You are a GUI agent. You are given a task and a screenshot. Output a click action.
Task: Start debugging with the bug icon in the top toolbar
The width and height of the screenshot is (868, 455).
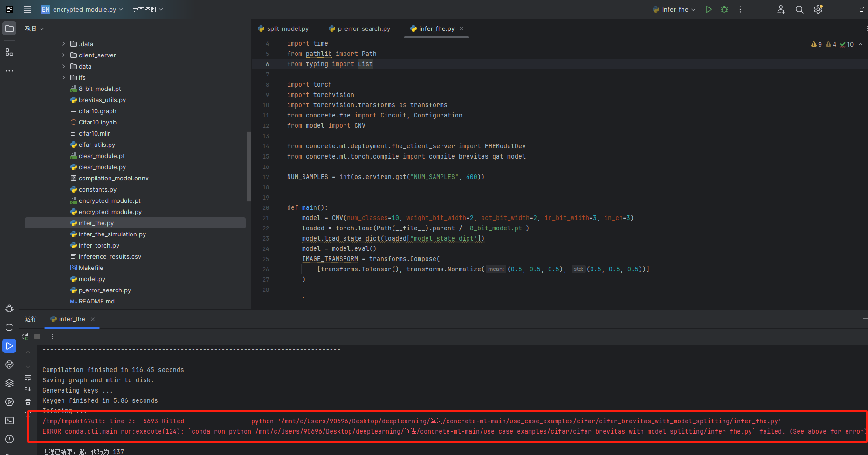(x=724, y=9)
